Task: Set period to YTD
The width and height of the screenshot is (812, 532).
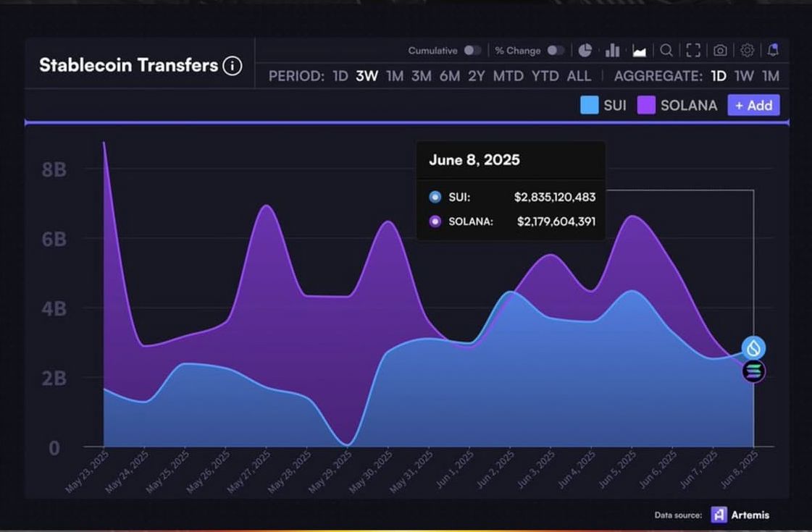Action: click(545, 76)
